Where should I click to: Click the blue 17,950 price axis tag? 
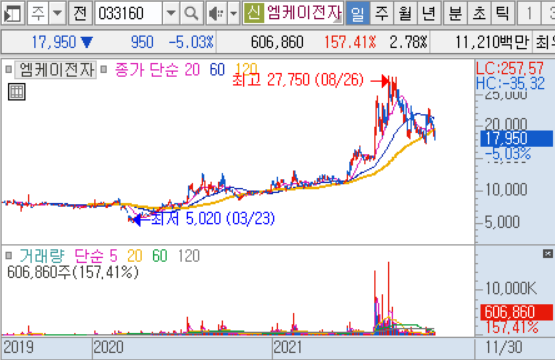[x=516, y=138]
